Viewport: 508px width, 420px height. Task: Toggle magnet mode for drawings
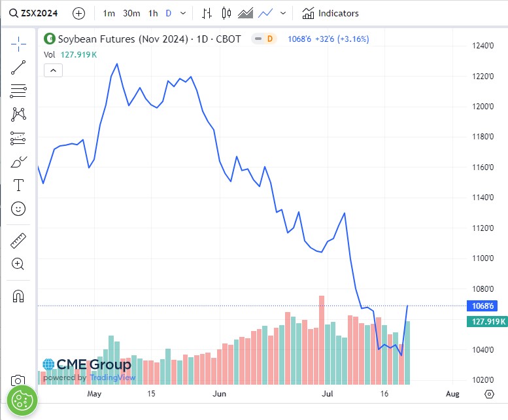(18, 296)
